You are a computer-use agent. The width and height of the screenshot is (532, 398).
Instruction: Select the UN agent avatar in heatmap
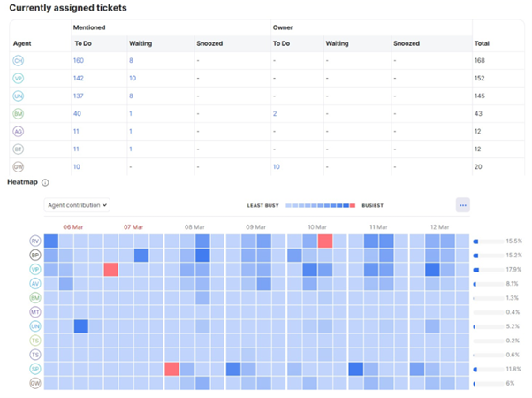coord(35,326)
